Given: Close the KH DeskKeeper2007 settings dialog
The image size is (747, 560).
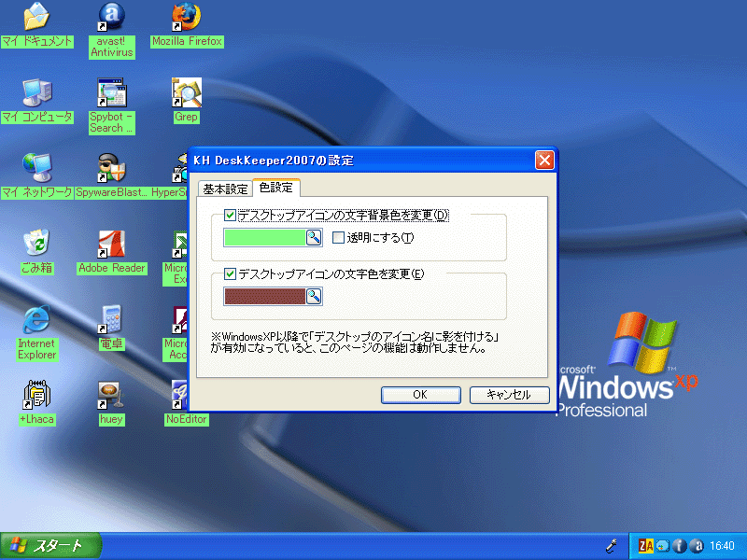Looking at the screenshot, I should click(544, 161).
